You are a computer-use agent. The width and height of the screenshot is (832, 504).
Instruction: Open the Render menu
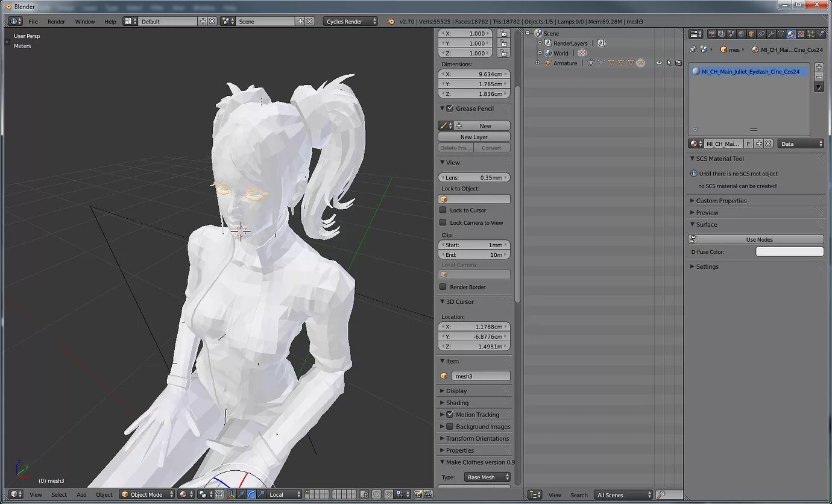pos(56,21)
